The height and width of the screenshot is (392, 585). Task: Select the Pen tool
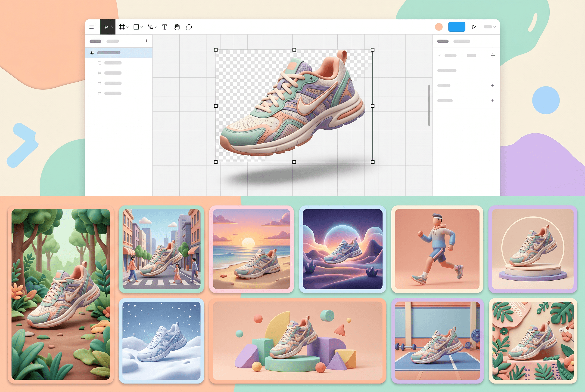tap(150, 27)
